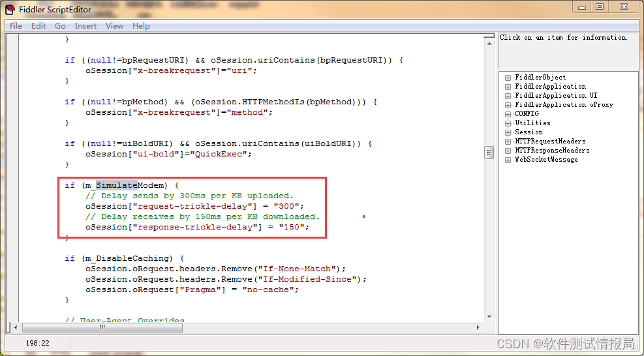This screenshot has width=644, height=356.
Task: Expand the Utilities tree node
Action: click(x=508, y=123)
